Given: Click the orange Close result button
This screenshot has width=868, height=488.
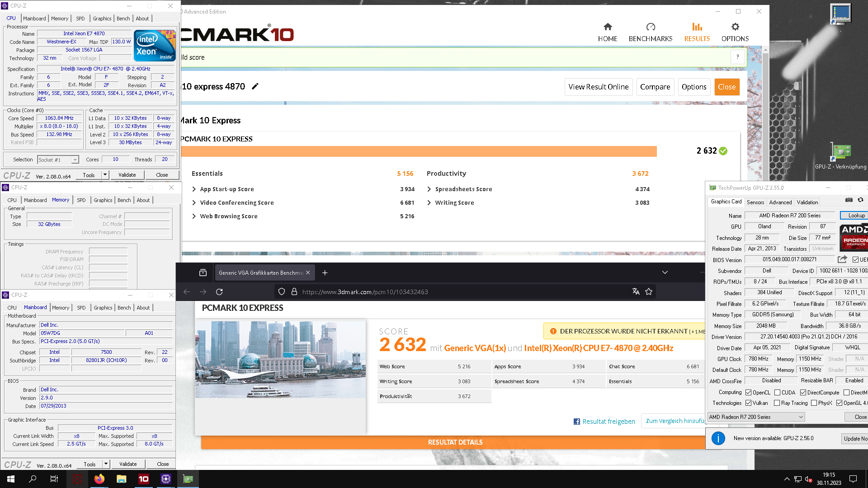Looking at the screenshot, I should click(x=726, y=87).
